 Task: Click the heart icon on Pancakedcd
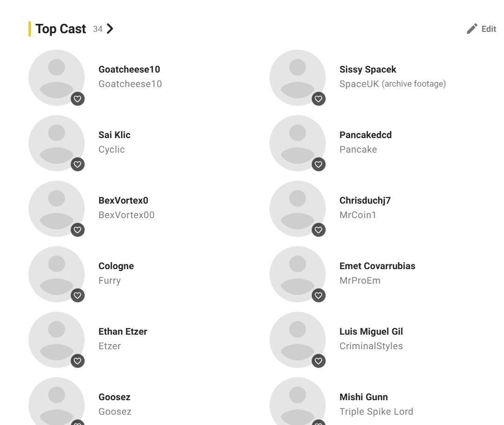pyautogui.click(x=319, y=164)
